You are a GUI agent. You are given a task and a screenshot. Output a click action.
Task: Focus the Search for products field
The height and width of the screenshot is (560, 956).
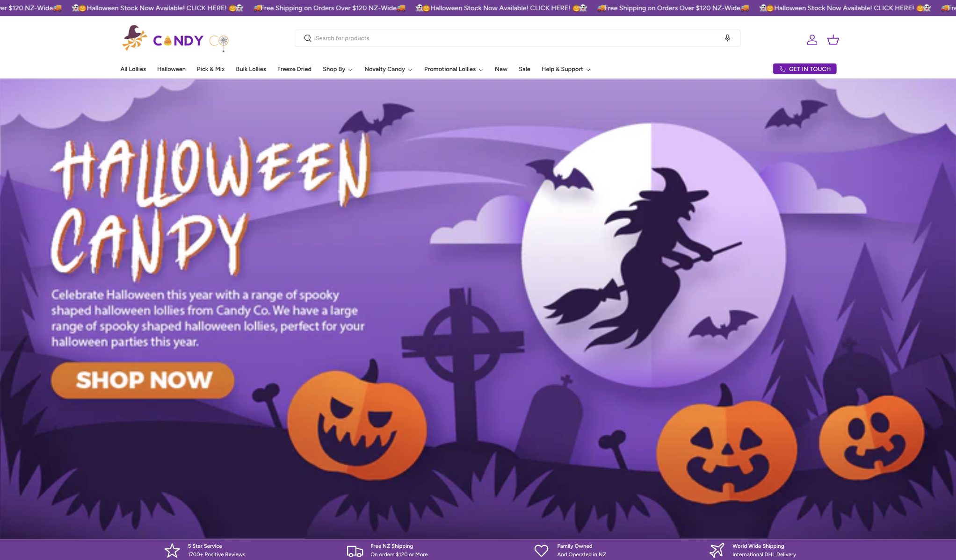coord(514,38)
